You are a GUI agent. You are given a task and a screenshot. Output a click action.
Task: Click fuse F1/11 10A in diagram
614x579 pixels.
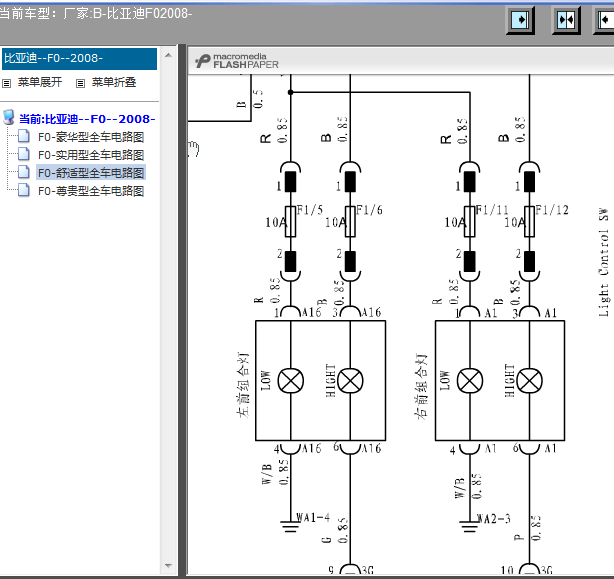(x=470, y=222)
